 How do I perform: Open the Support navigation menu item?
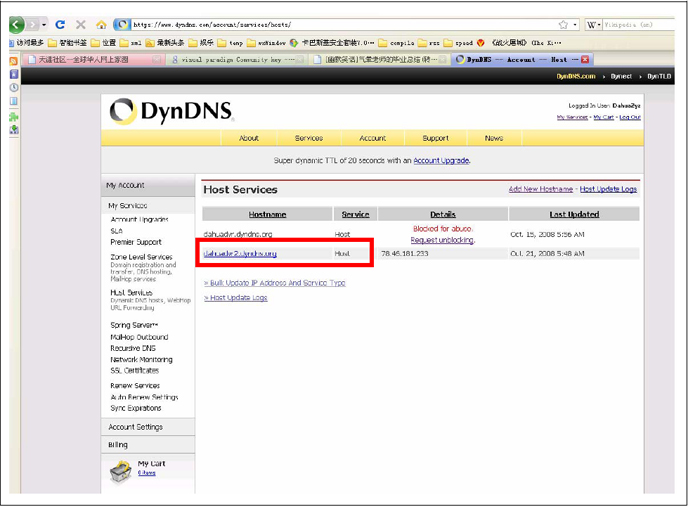coord(435,138)
